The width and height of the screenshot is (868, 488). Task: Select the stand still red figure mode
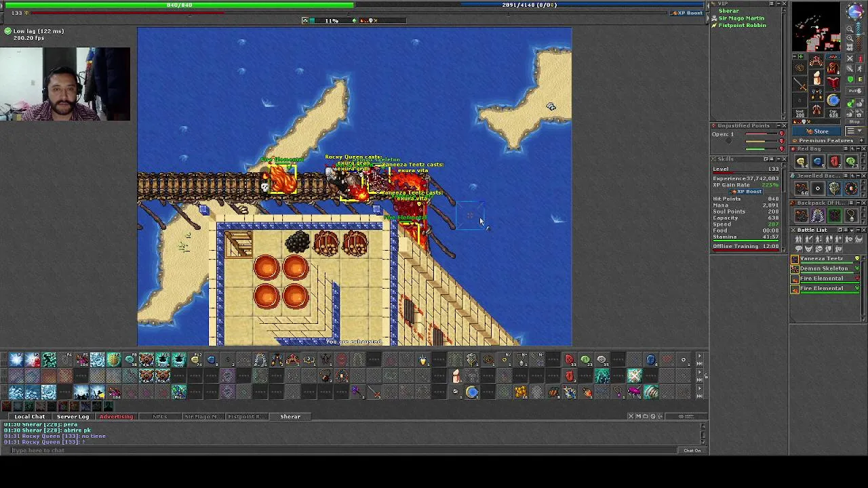pyautogui.click(x=861, y=58)
